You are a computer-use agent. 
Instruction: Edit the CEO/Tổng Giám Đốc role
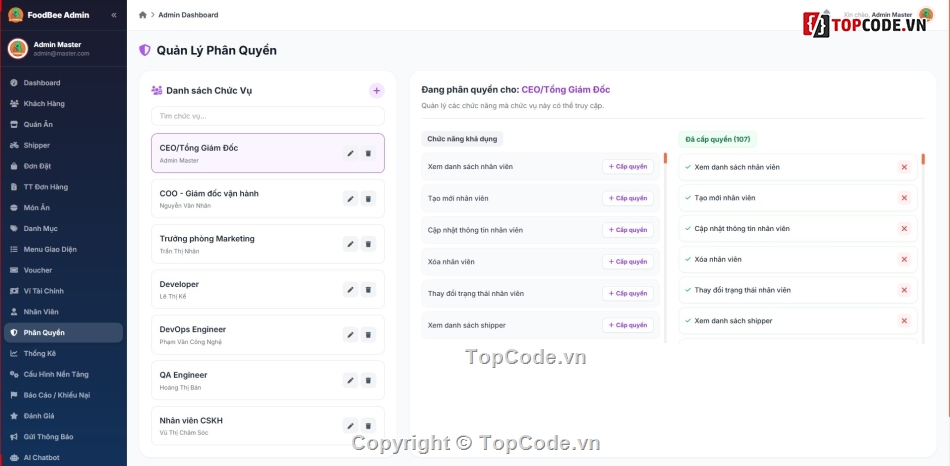pos(350,153)
